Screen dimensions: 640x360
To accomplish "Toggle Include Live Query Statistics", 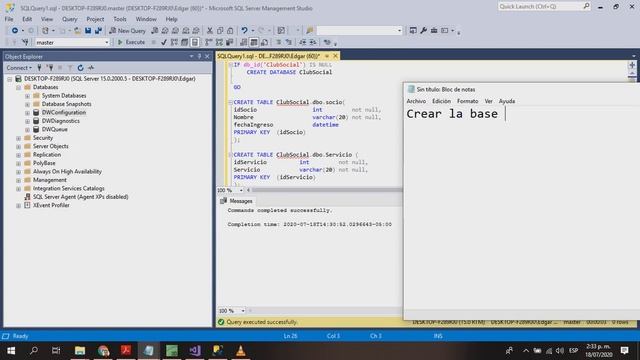I will pyautogui.click(x=219, y=42).
